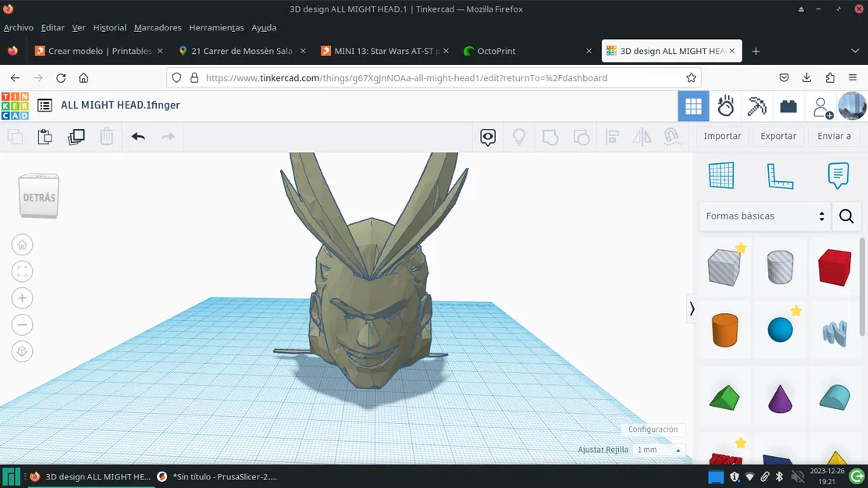Image resolution: width=868 pixels, height=488 pixels.
Task: Collapse the shapes panel with the chevron arrow
Action: point(692,308)
